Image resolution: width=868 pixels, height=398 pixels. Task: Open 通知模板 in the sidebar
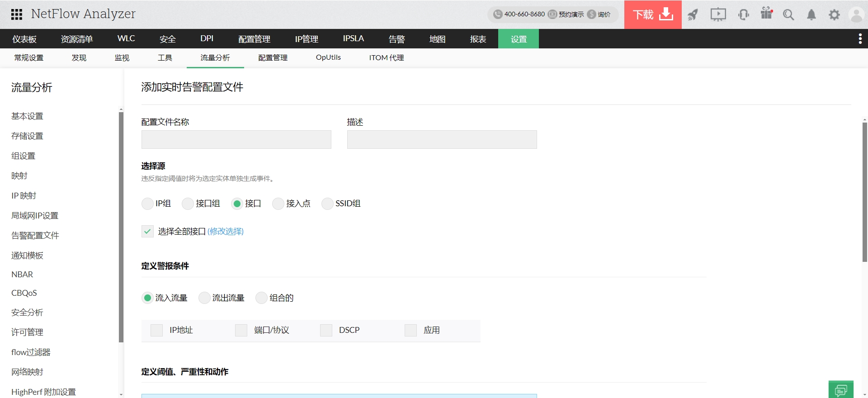pos(27,256)
